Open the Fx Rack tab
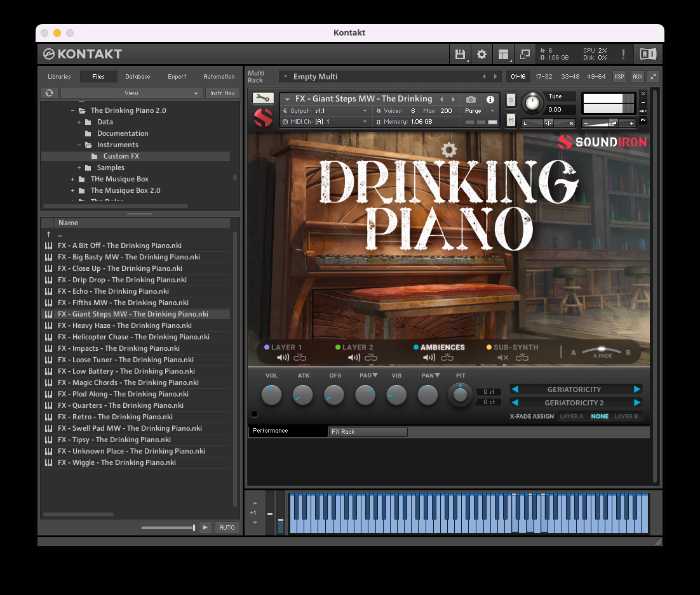This screenshot has height=595, width=700. coord(368,432)
